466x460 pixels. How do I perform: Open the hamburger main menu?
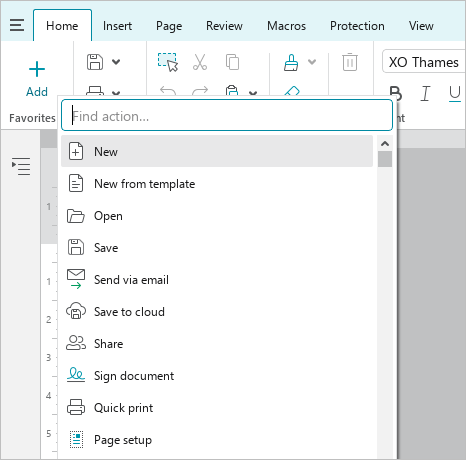tap(17, 25)
